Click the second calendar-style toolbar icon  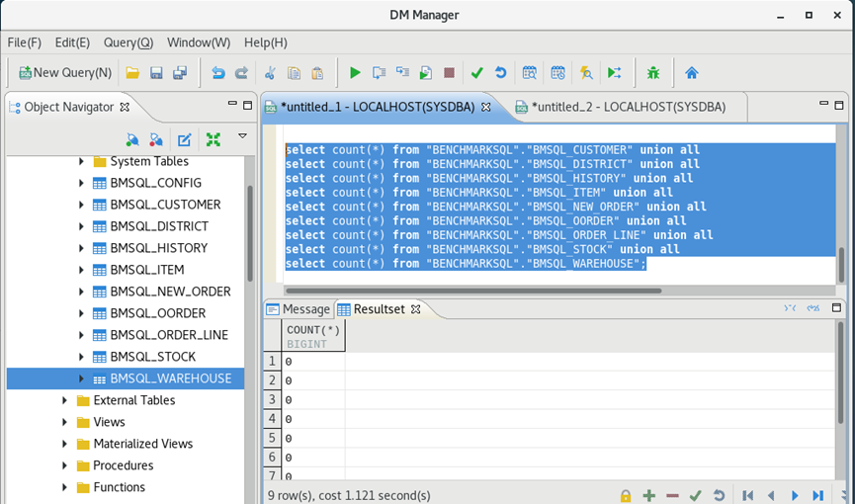click(557, 72)
